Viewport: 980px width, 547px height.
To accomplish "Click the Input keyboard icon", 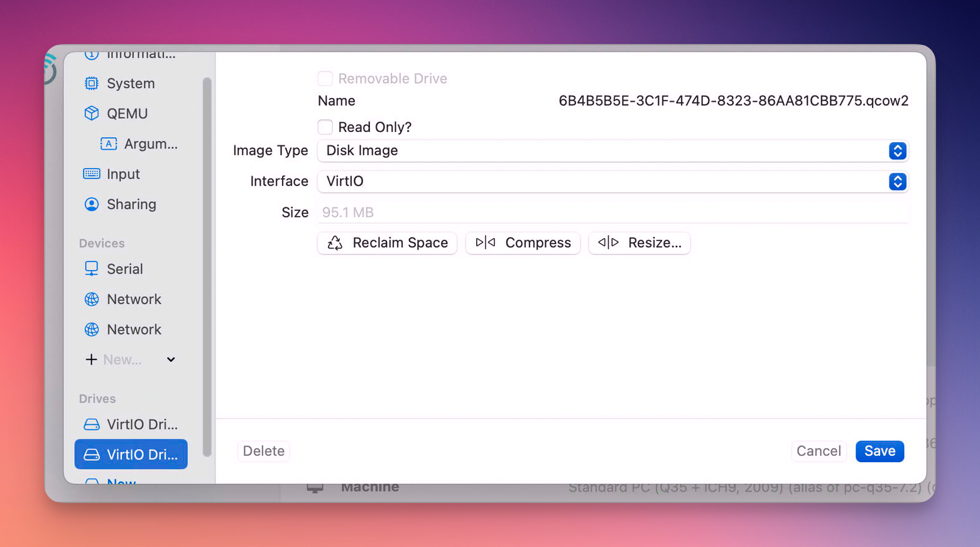I will 92,174.
